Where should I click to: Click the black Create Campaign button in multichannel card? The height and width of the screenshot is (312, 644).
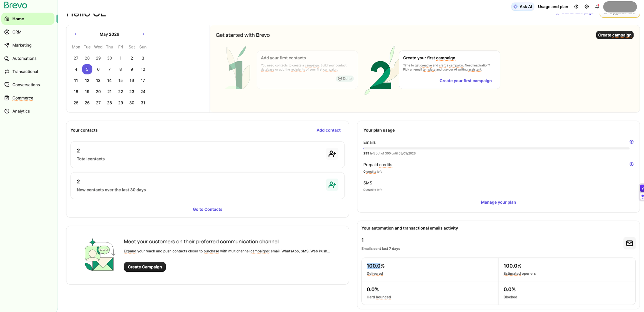[145, 267]
